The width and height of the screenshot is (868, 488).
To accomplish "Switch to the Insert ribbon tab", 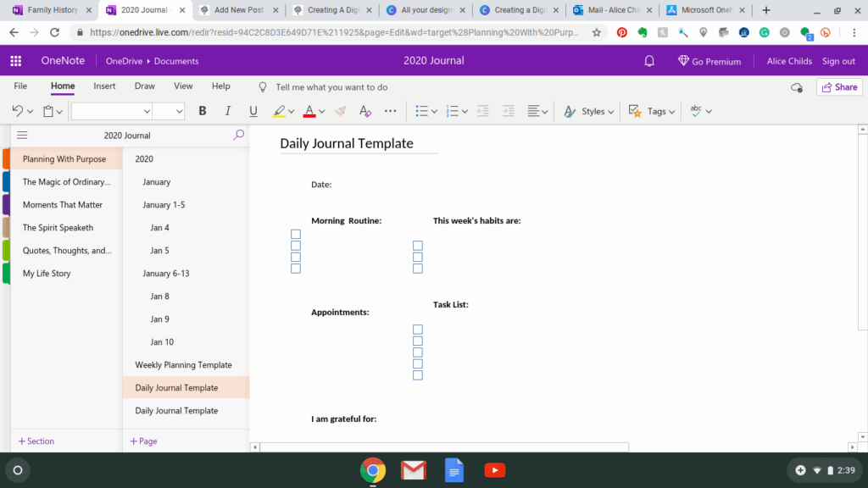I will [x=104, y=86].
